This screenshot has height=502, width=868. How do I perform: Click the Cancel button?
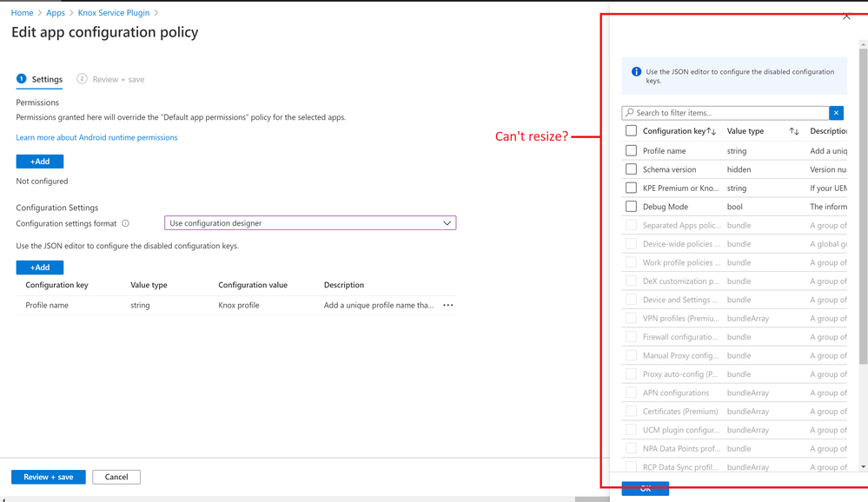(116, 477)
